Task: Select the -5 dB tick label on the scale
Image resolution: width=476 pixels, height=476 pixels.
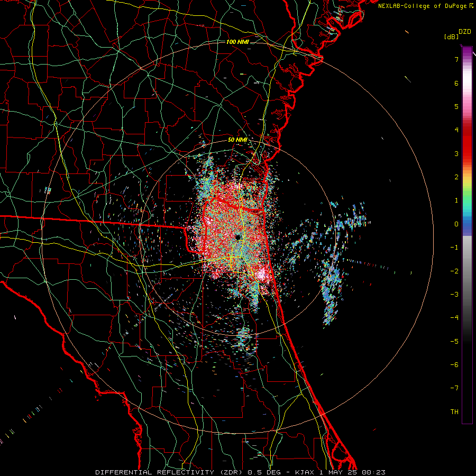Action: tap(454, 341)
